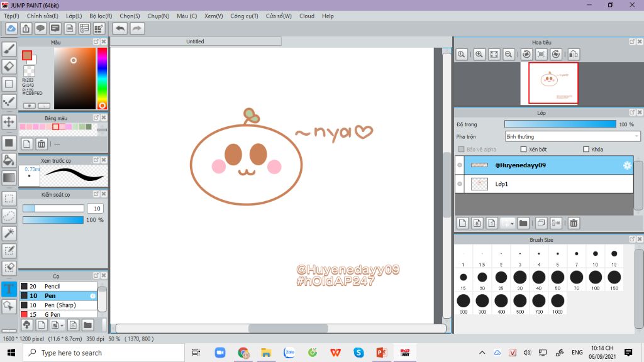The height and width of the screenshot is (362, 644).
Task: Click the Undo arrow in top toolbar
Action: 119,28
